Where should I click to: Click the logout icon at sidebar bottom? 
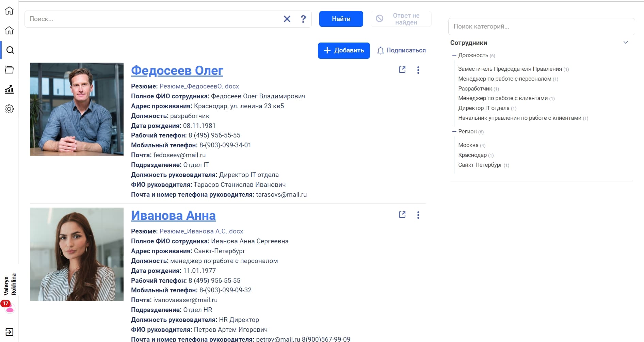tap(9, 332)
